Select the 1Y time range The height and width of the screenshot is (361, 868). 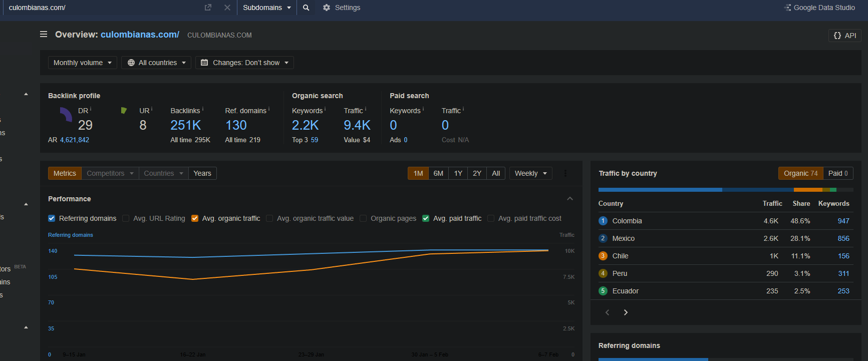point(458,173)
